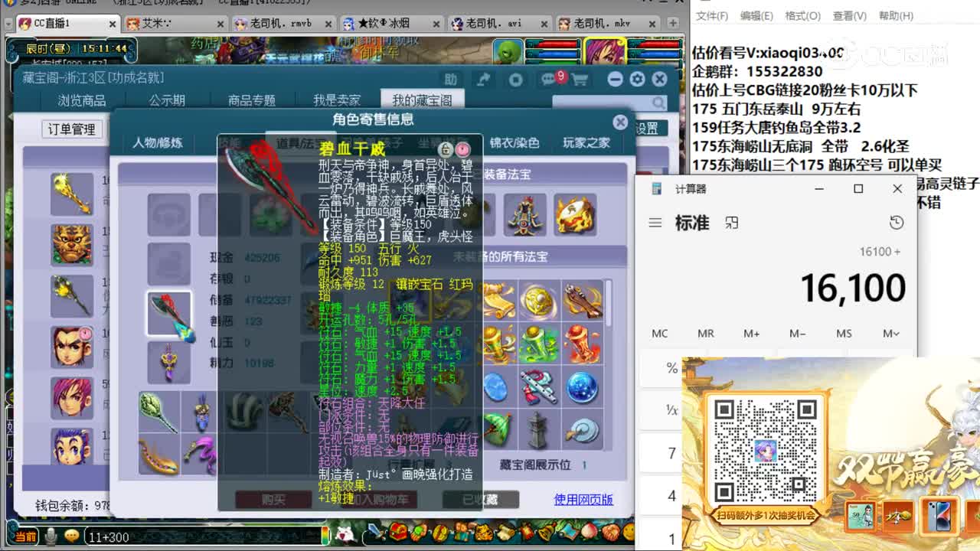
Task: Click the search magnifier in 藏宝阁
Action: 658,103
